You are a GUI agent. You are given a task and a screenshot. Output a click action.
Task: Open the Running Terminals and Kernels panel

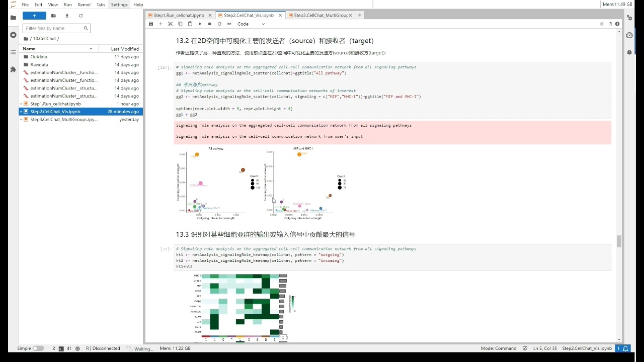[x=13, y=35]
